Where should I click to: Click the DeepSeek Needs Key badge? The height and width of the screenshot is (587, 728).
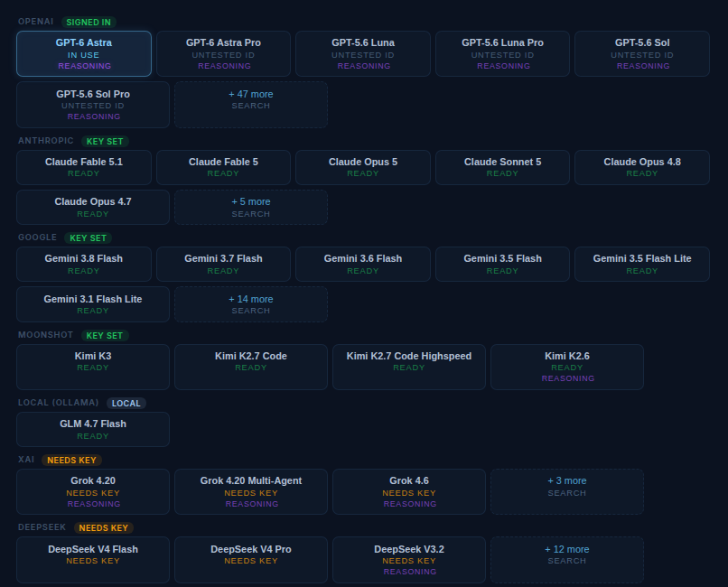pos(104,528)
